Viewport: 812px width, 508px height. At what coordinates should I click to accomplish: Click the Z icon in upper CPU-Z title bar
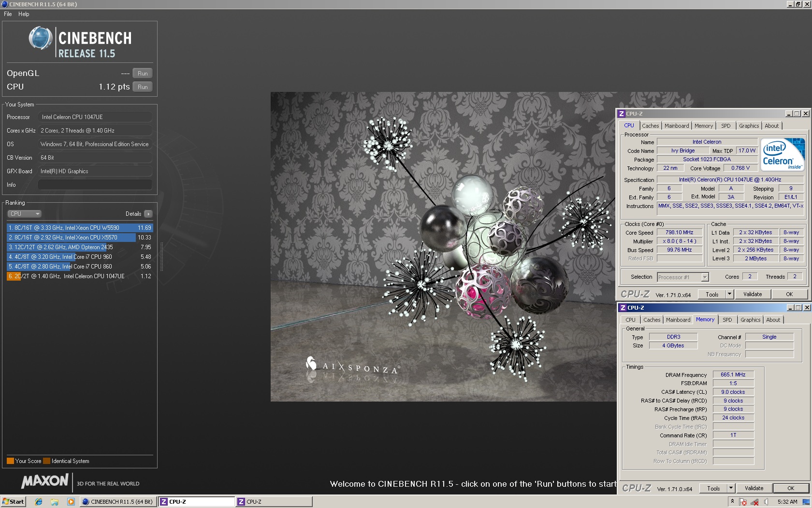pyautogui.click(x=622, y=114)
